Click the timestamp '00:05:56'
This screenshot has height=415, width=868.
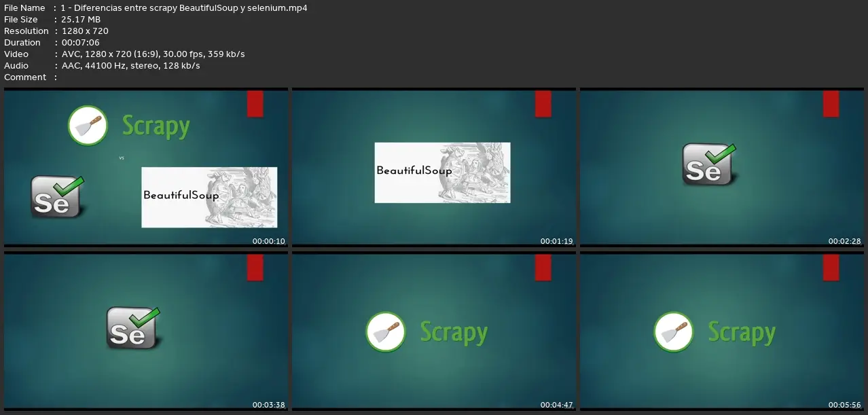(844, 405)
